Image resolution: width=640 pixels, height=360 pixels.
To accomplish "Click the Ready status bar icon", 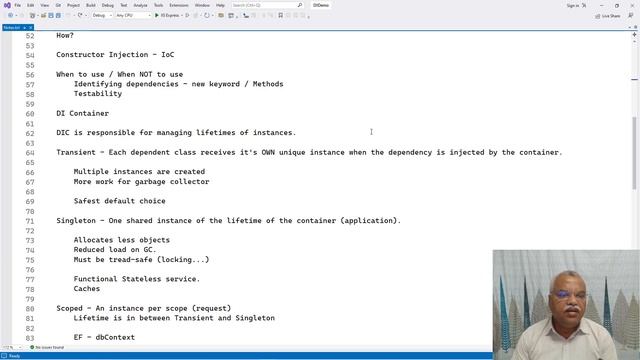I will coord(4,356).
